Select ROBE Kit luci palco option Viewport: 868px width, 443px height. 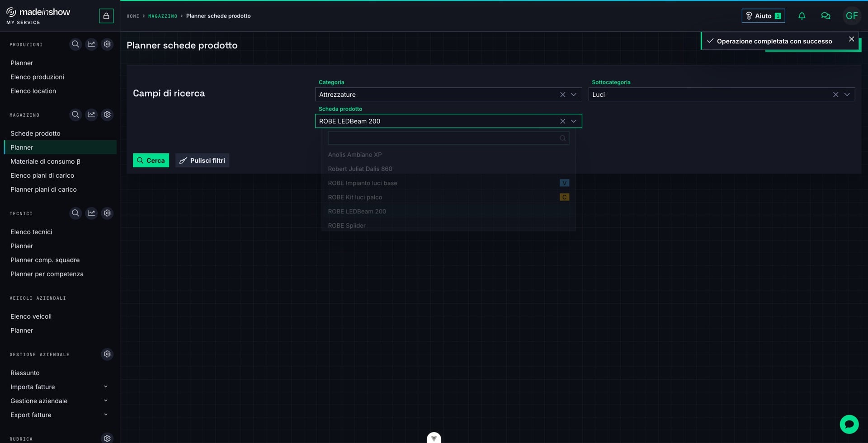(448, 197)
